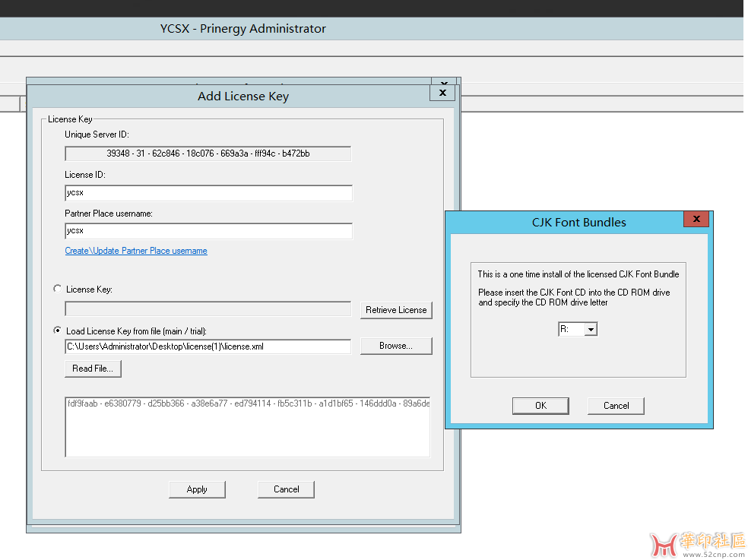This screenshot has width=748, height=560.
Task: Open Create\Update Partner Place username link
Action: coord(136,251)
